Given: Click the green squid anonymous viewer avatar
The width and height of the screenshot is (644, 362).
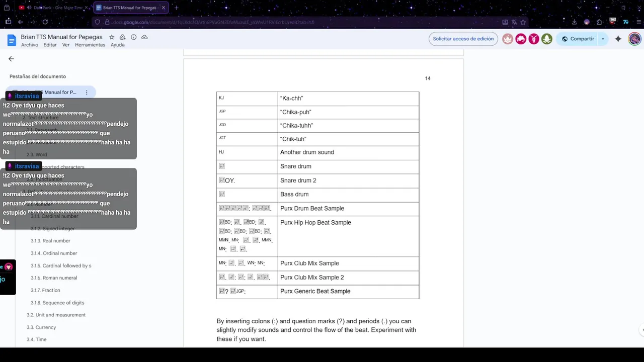Looking at the screenshot, I should [x=547, y=39].
